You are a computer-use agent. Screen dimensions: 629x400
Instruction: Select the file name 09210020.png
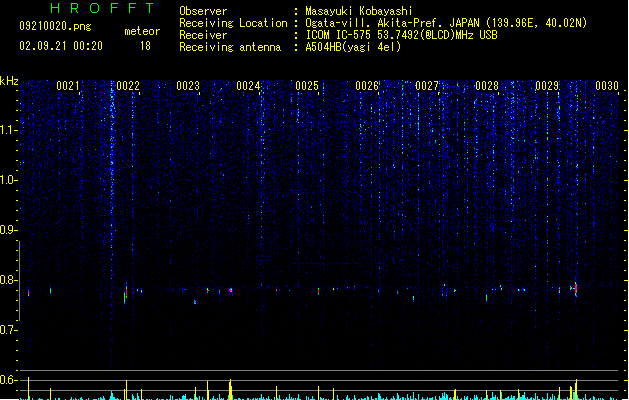[55, 26]
